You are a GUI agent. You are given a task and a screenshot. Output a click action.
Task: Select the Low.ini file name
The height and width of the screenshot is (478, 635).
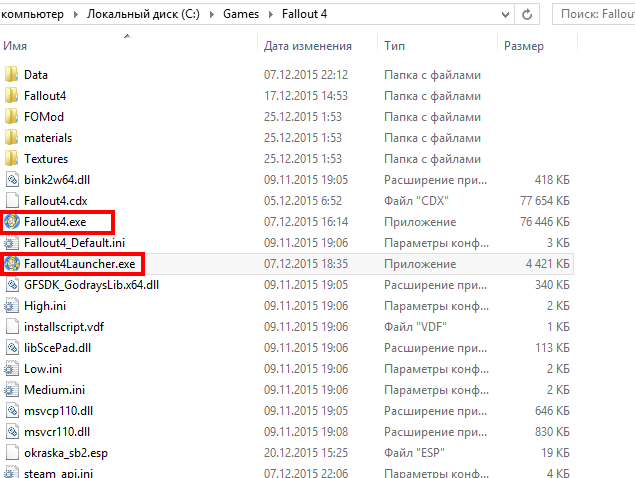coord(43,369)
